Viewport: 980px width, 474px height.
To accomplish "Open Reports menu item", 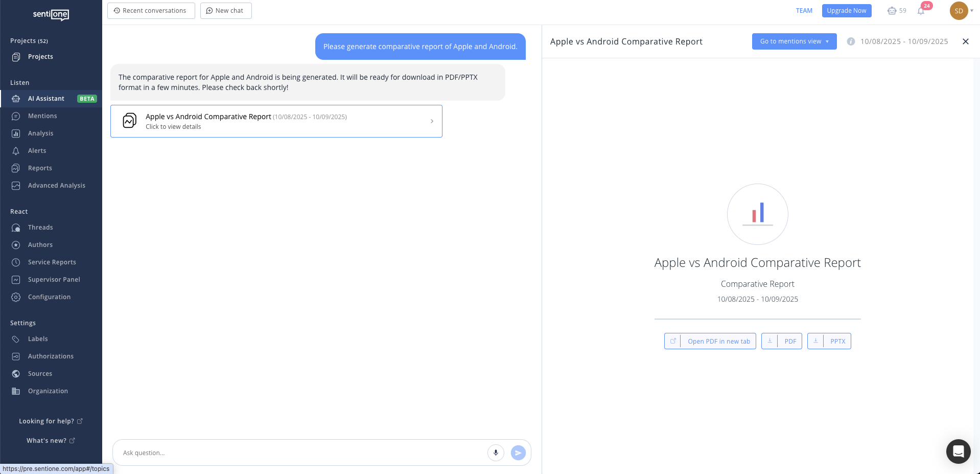I will click(x=40, y=168).
